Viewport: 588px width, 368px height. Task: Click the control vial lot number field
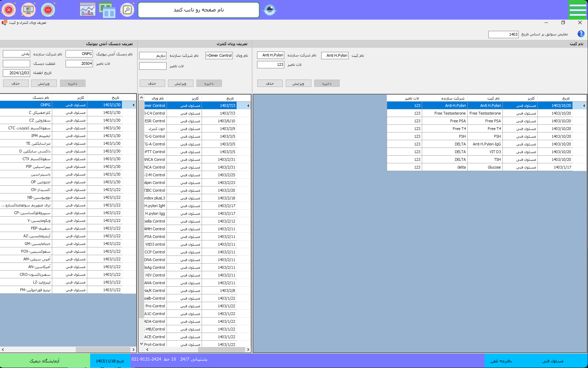153,66
